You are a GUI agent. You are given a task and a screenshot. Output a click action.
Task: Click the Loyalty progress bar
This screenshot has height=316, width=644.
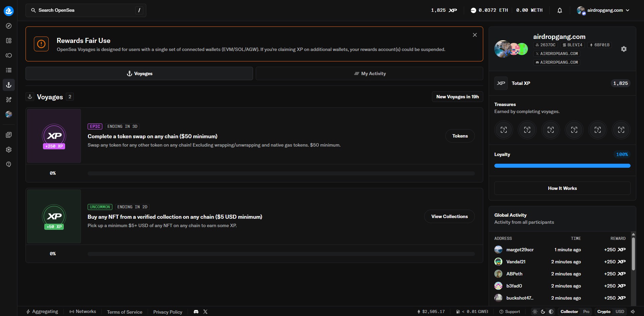click(562, 166)
